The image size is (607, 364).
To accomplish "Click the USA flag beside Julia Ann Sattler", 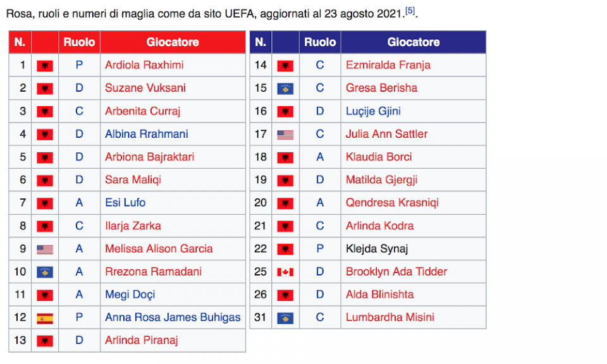I will point(285,135).
